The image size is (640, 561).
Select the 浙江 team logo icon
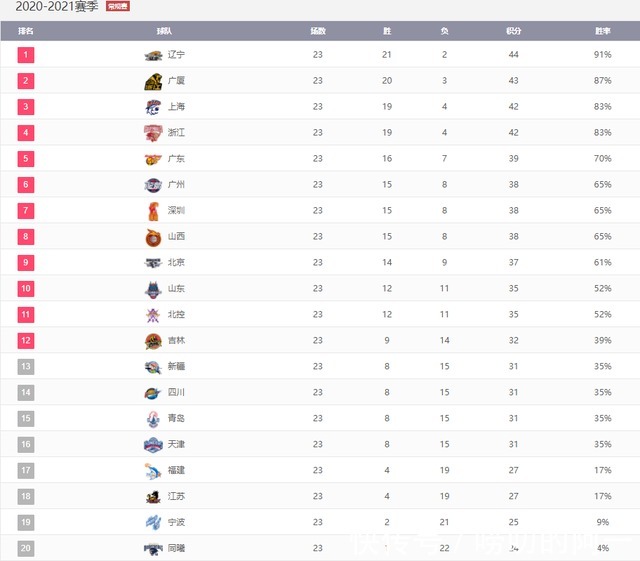pyautogui.click(x=153, y=133)
